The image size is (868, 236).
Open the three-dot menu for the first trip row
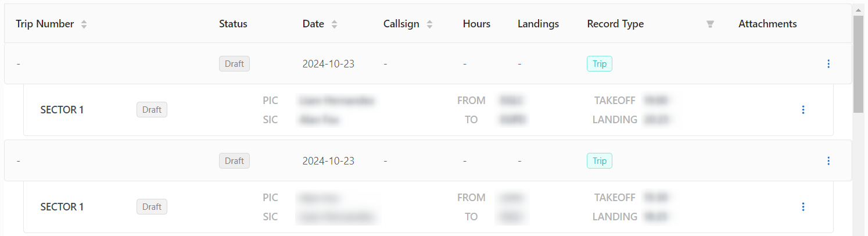click(x=828, y=64)
